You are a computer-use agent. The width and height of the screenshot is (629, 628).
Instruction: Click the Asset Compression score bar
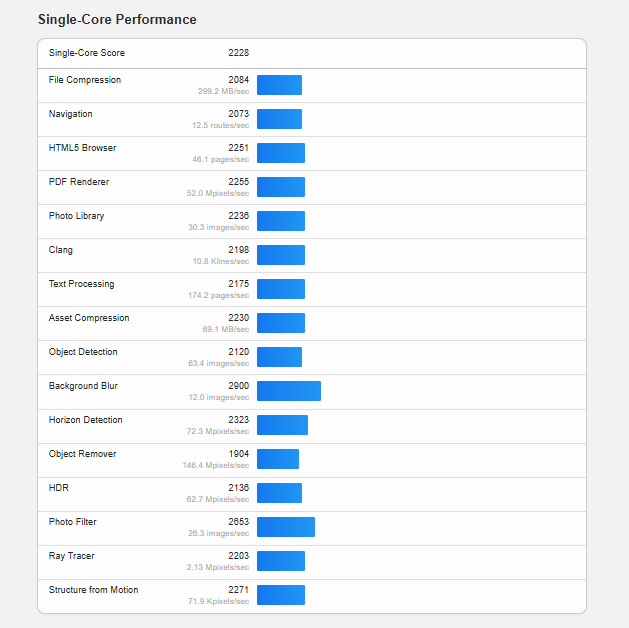281,323
